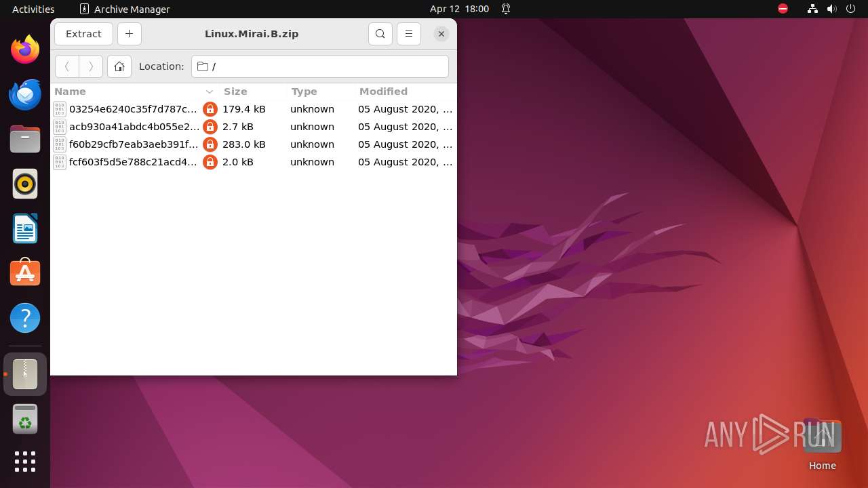Viewport: 868px width, 488px height.
Task: Sort files by Modified column
Action: 406,91
